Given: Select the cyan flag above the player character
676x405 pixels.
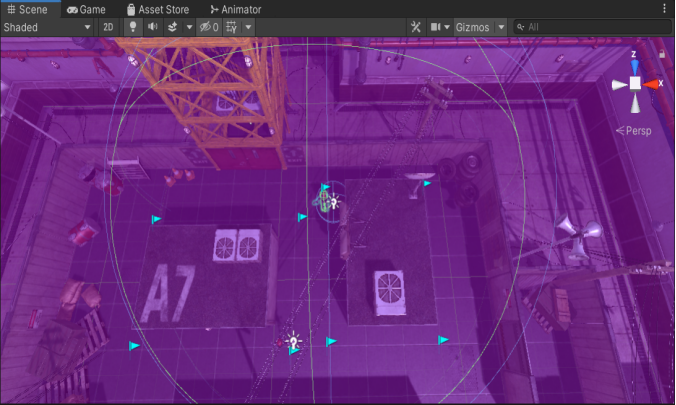Looking at the screenshot, I should (325, 187).
